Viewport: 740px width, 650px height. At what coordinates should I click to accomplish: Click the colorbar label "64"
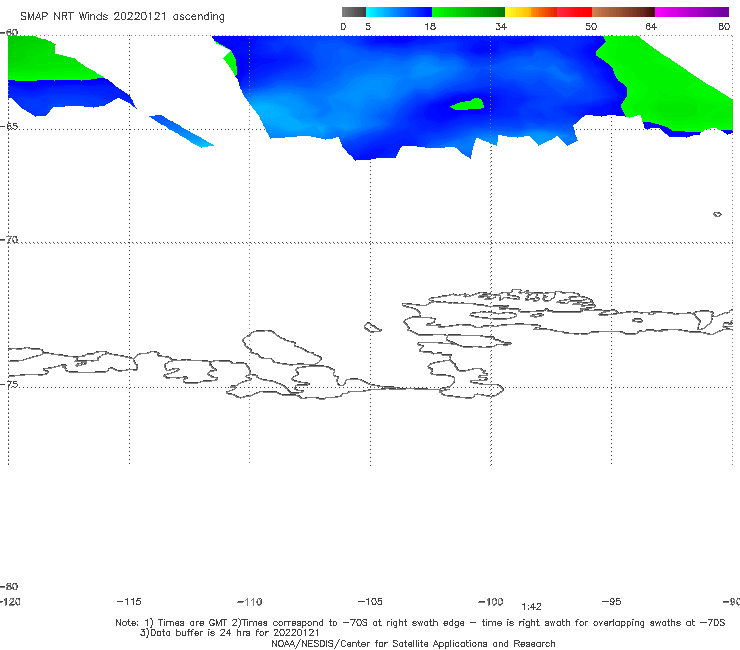[651, 27]
